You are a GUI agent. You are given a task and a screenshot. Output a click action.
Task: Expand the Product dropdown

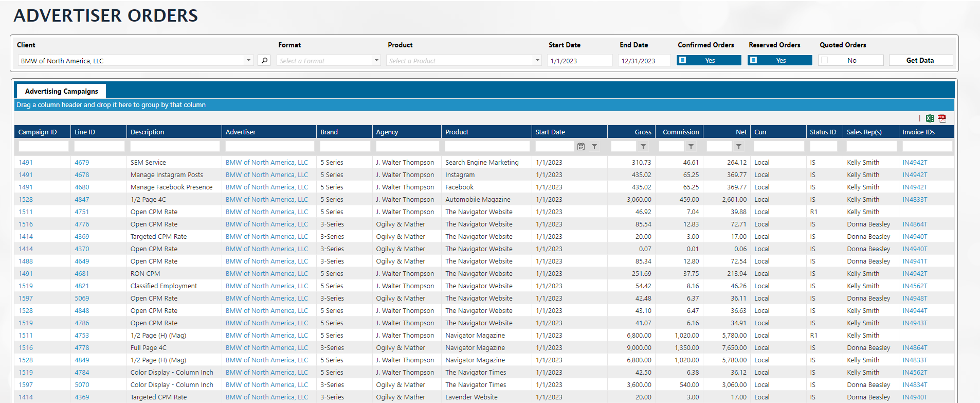[537, 61]
